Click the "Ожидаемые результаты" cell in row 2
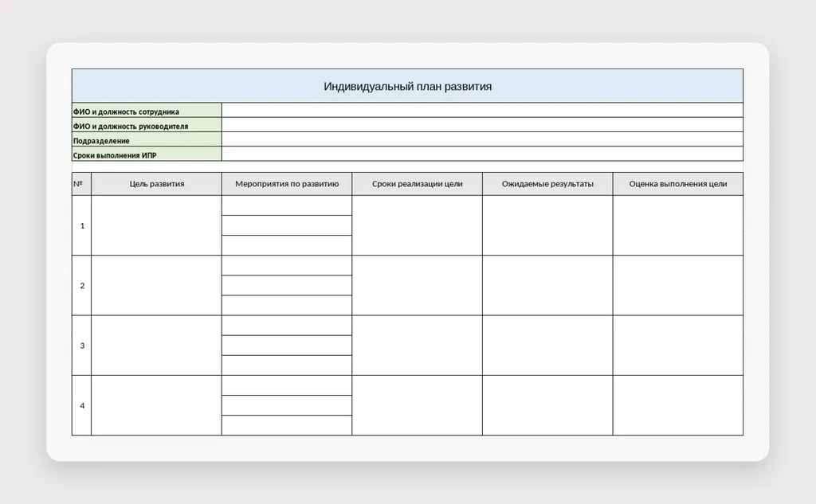The image size is (816, 504). [547, 285]
